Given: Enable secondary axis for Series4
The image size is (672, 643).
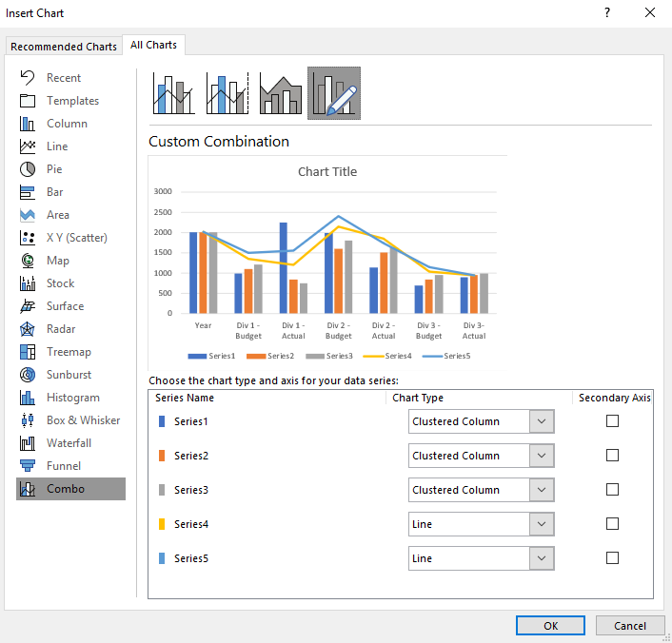Looking at the screenshot, I should pyautogui.click(x=612, y=523).
